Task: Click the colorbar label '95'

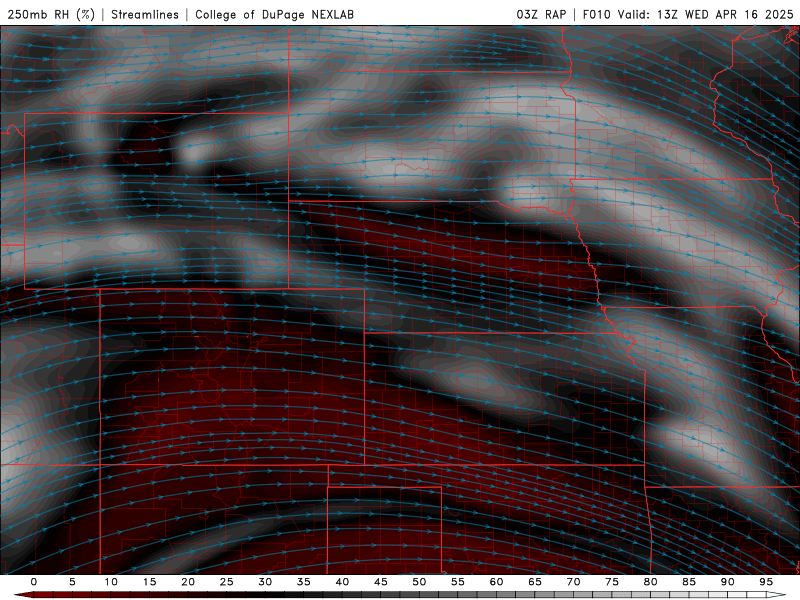Action: coord(766,582)
